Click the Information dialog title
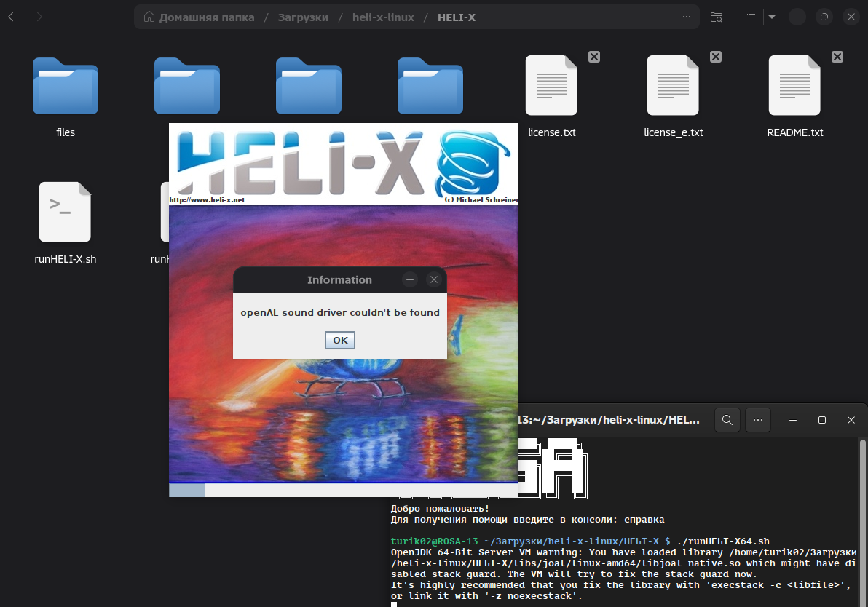 click(x=339, y=280)
